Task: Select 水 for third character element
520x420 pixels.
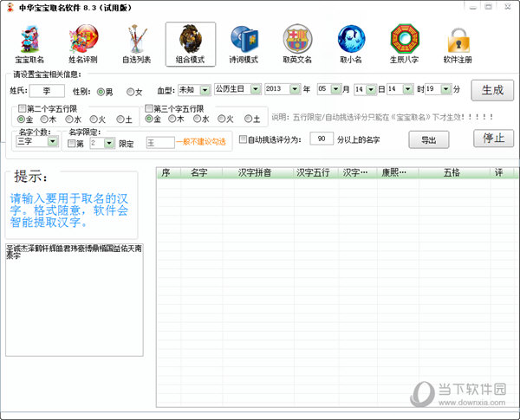Action: (x=197, y=119)
